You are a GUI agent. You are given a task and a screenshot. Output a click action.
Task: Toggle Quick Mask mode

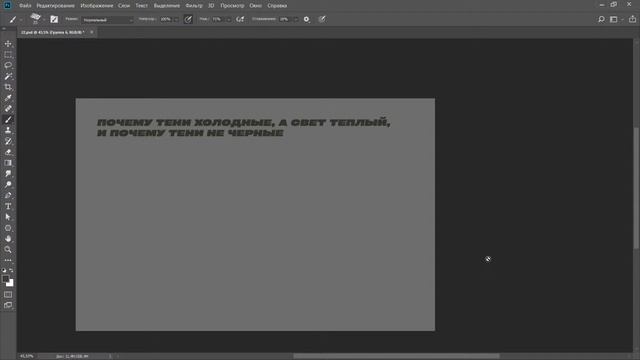[8, 294]
